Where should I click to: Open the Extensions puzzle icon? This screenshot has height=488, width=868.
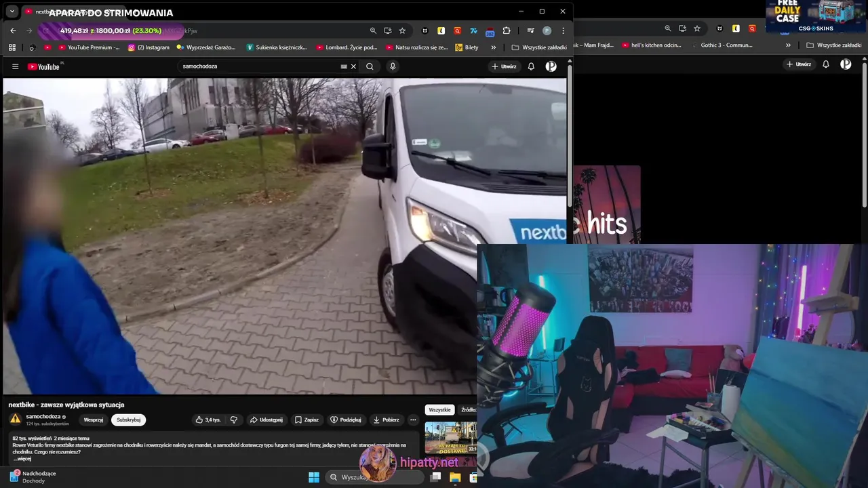click(507, 30)
